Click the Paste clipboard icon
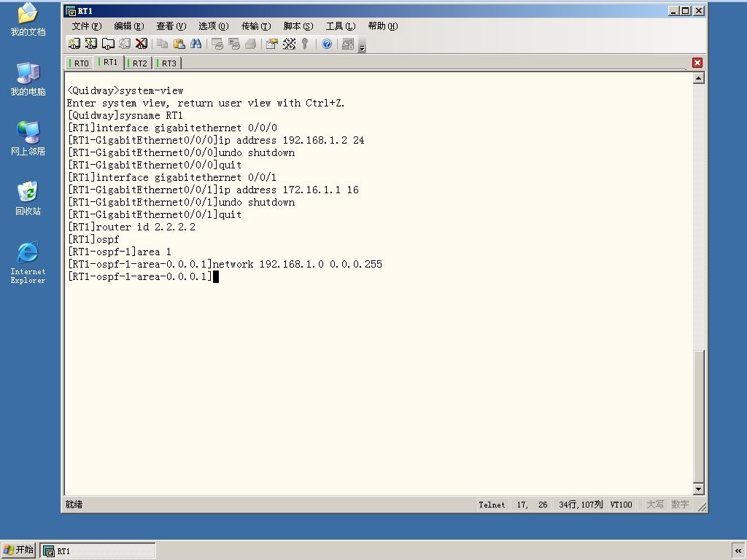The image size is (747, 560). coord(179,44)
